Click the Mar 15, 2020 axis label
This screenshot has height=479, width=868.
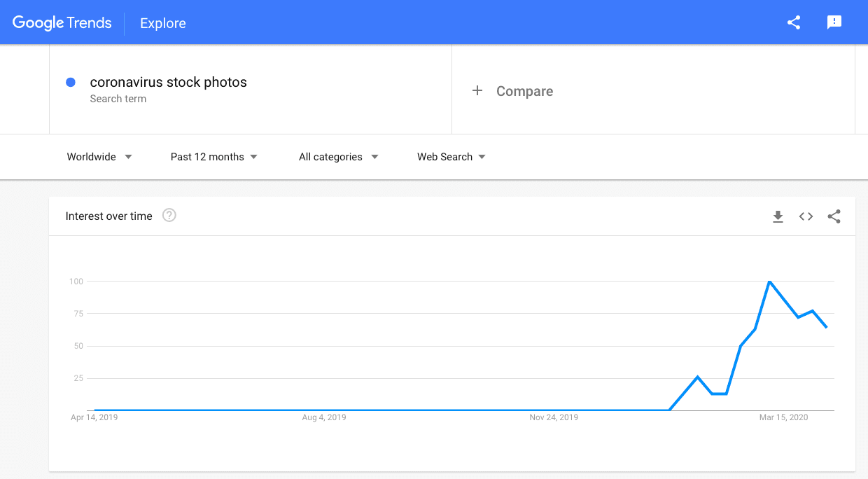[x=783, y=417]
